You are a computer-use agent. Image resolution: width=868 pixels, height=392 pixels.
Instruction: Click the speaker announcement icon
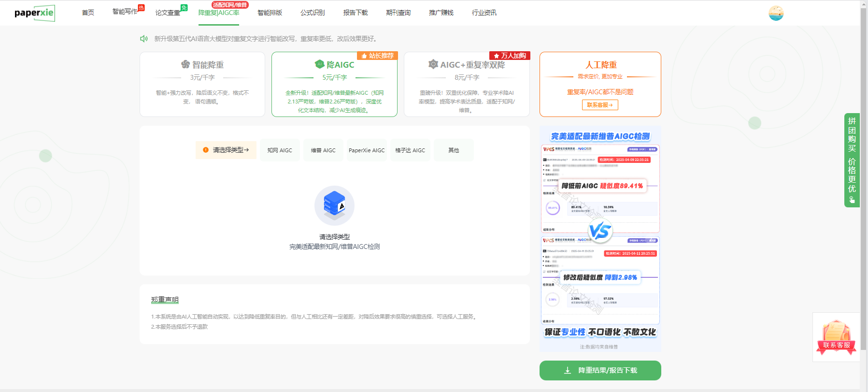pyautogui.click(x=144, y=39)
